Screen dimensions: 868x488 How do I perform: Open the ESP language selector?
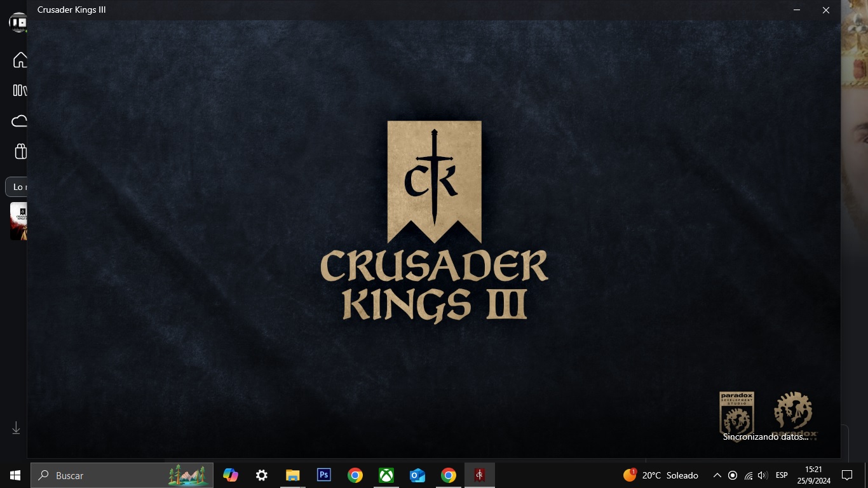(x=782, y=475)
